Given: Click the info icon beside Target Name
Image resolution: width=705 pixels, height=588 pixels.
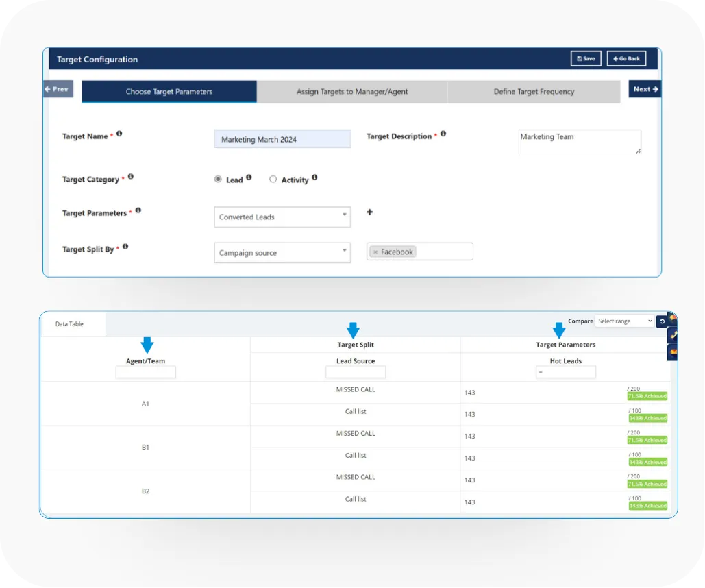Looking at the screenshot, I should (x=119, y=134).
